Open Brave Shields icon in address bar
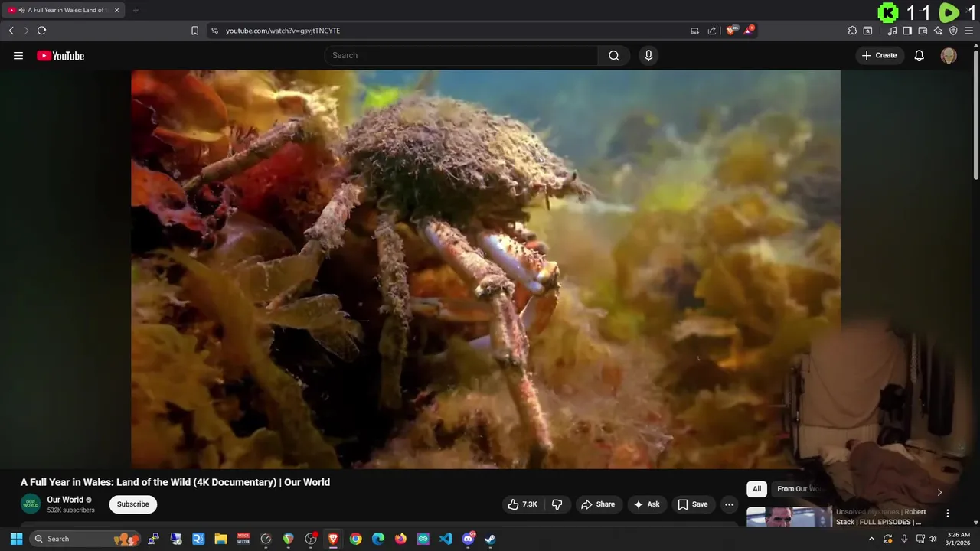Image resolution: width=980 pixels, height=551 pixels. pyautogui.click(x=732, y=31)
